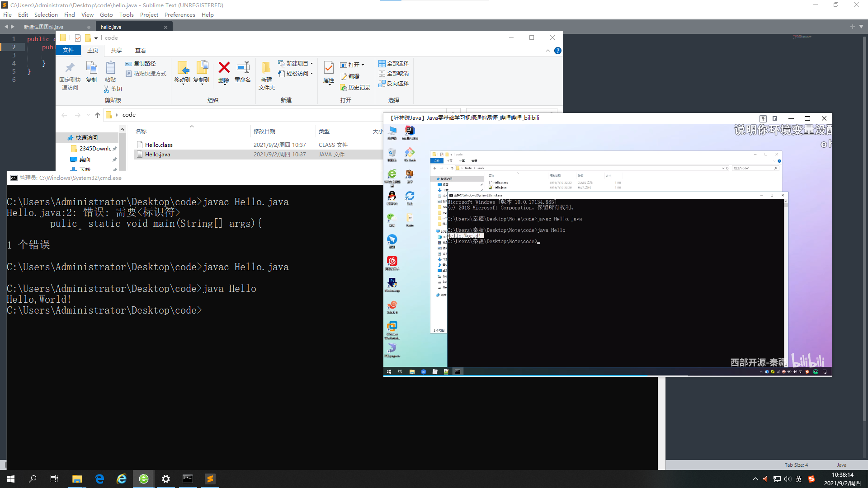Click the Select all icon
Image resolution: width=868 pixels, height=488 pixels.
click(x=382, y=64)
